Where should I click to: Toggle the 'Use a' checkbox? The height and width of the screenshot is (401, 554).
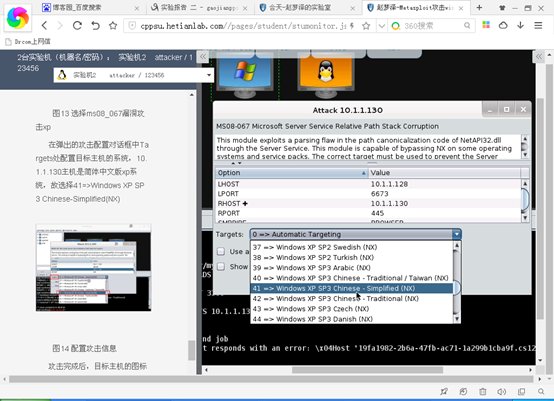pyautogui.click(x=221, y=251)
